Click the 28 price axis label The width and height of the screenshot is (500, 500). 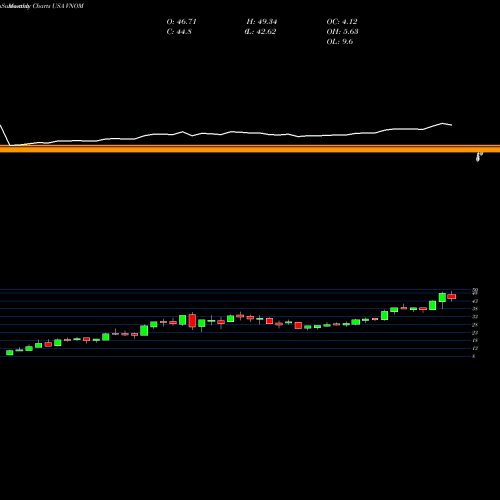click(475, 325)
